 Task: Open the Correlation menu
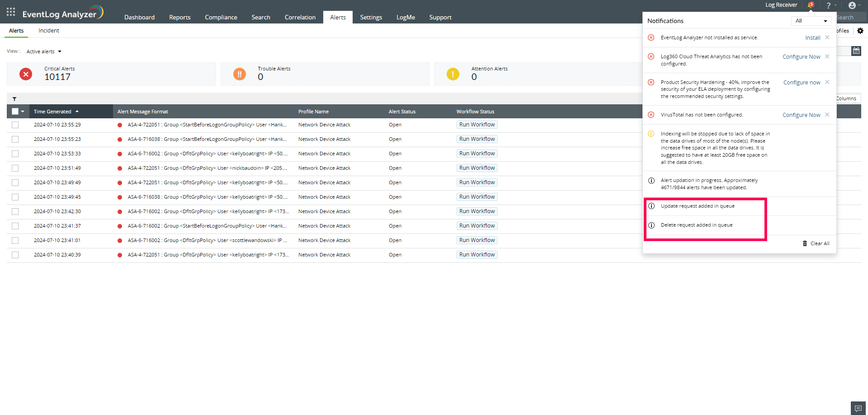(x=300, y=17)
